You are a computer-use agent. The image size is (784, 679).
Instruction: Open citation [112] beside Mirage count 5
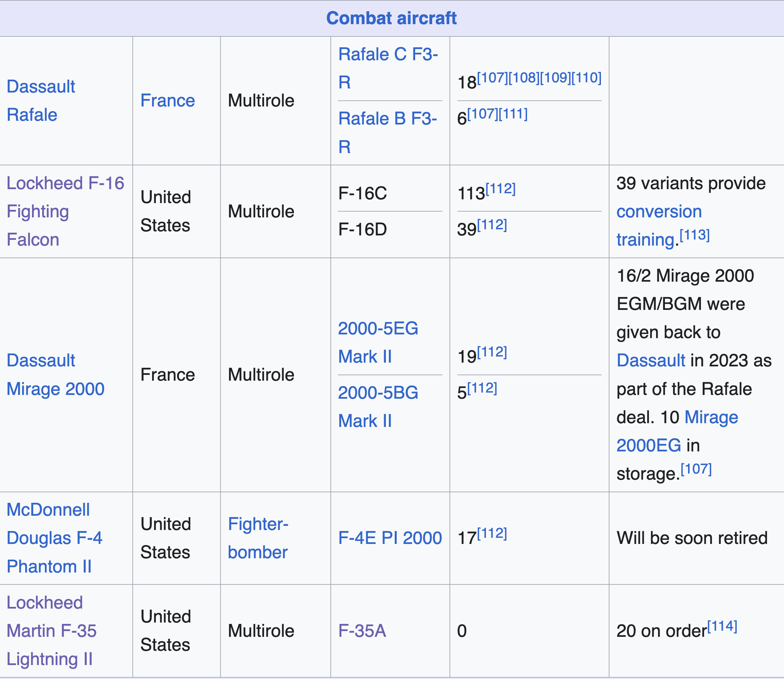482,388
